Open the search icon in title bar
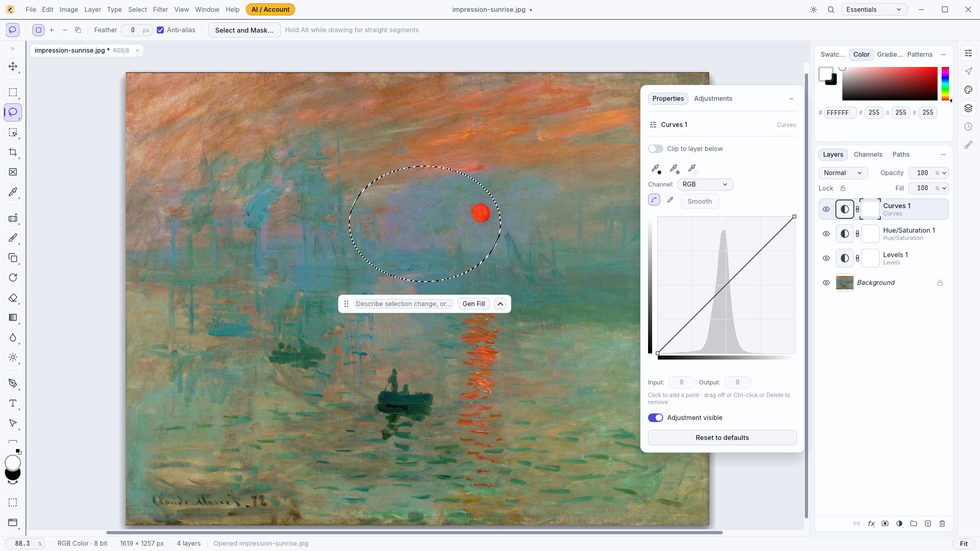 click(x=831, y=9)
